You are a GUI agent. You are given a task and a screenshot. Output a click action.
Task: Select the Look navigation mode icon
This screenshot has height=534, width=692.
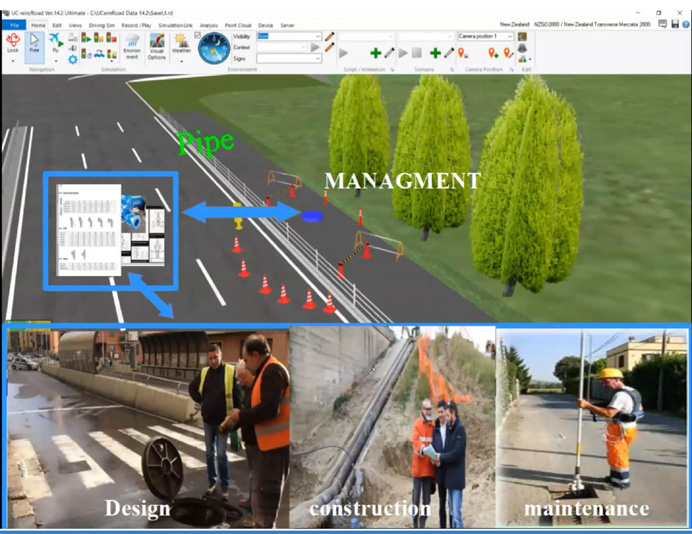click(13, 40)
